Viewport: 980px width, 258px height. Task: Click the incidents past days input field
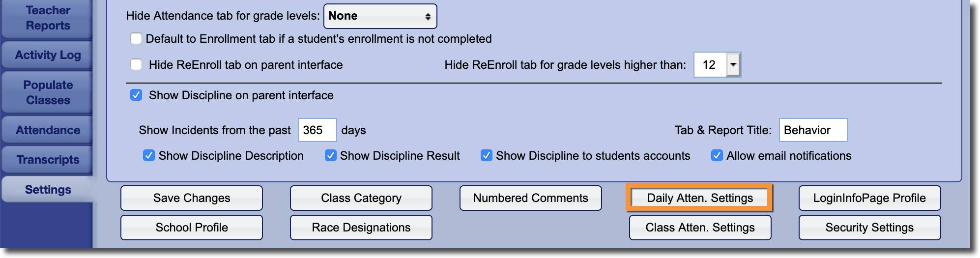click(317, 130)
